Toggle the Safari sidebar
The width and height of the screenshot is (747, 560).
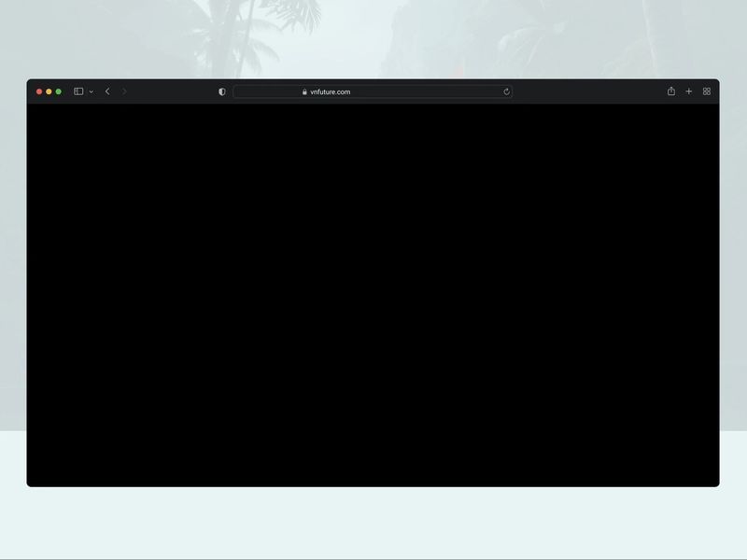click(78, 91)
